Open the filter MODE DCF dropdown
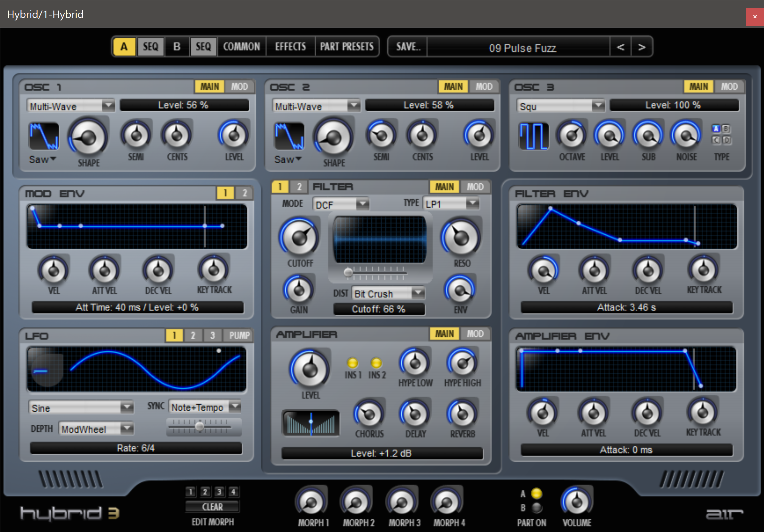Viewport: 764px width, 532px height. [x=341, y=204]
